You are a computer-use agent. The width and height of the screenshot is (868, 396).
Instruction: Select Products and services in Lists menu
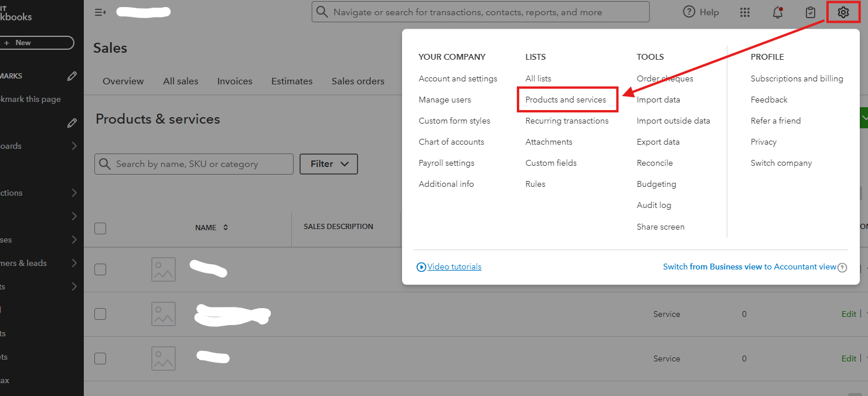click(566, 100)
